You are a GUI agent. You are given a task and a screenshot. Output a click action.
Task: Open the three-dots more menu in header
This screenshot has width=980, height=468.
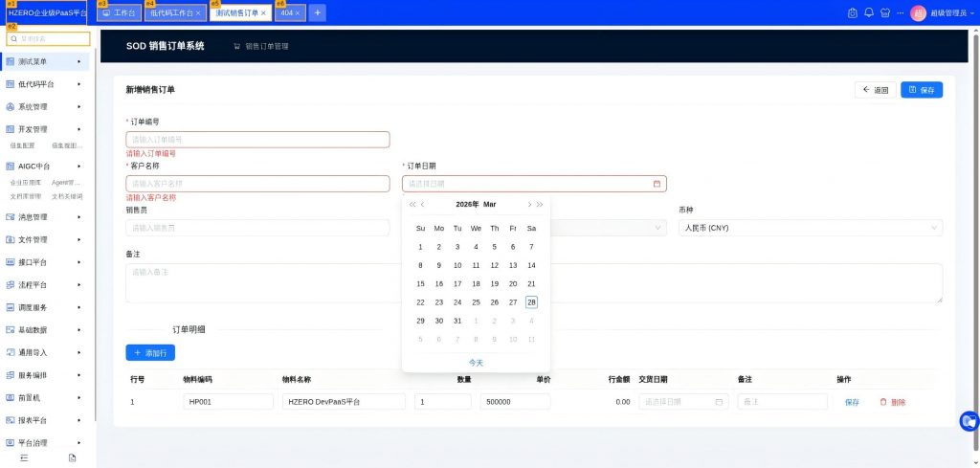tap(900, 12)
